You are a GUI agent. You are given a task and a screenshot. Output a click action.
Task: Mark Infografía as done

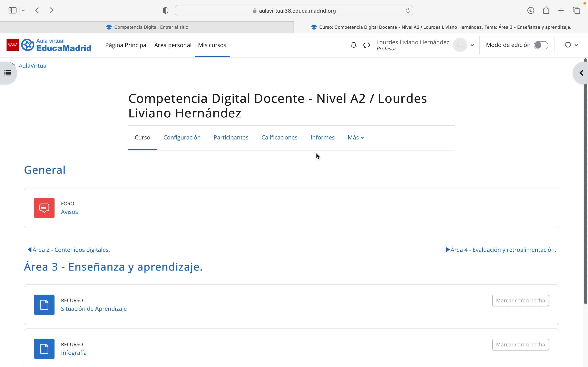[520, 344]
